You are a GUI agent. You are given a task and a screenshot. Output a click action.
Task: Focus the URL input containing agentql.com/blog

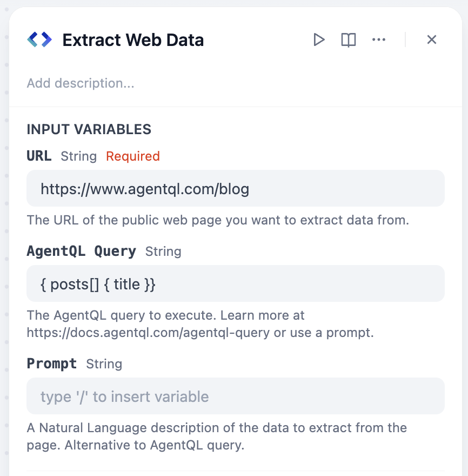pyautogui.click(x=235, y=188)
